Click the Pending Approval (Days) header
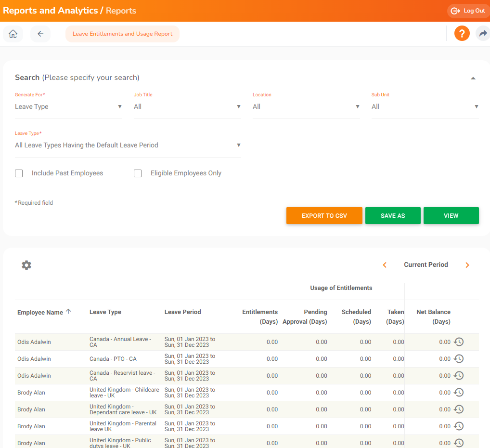 click(x=305, y=316)
